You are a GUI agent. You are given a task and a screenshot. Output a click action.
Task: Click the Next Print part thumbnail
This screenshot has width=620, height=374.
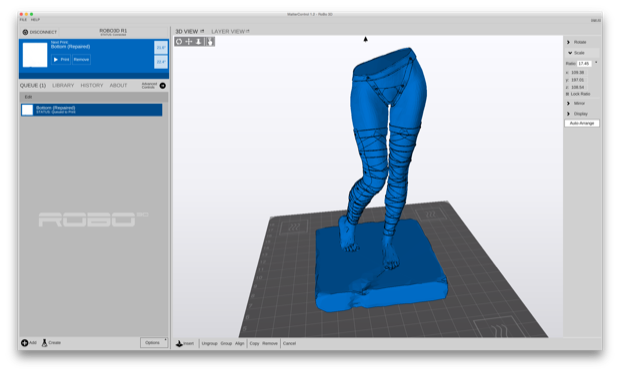[x=35, y=55]
